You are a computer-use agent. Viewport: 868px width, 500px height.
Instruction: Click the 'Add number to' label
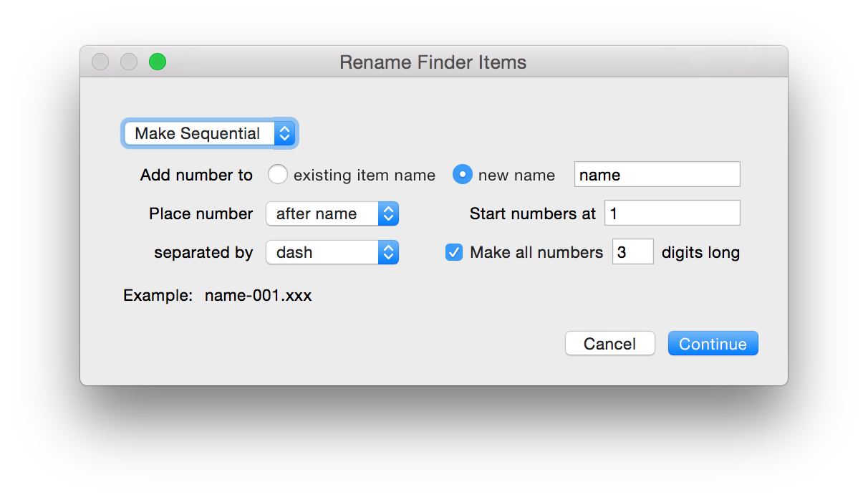196,175
